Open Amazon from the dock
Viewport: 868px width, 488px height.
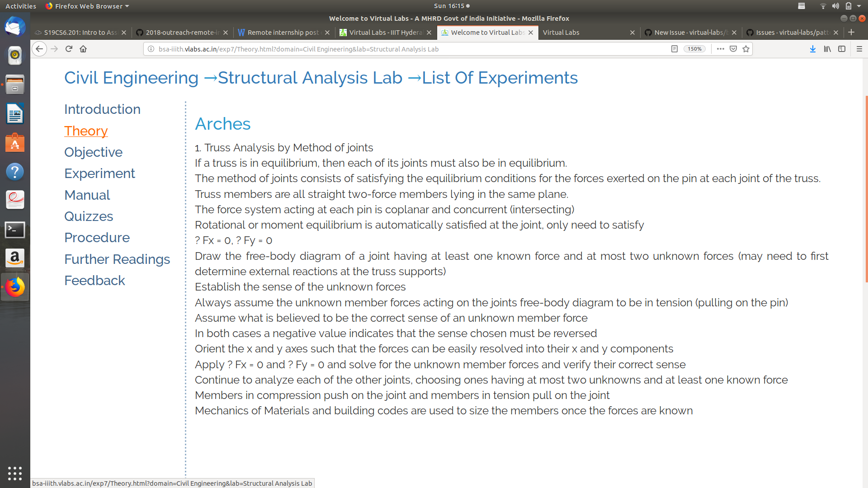pos(15,258)
